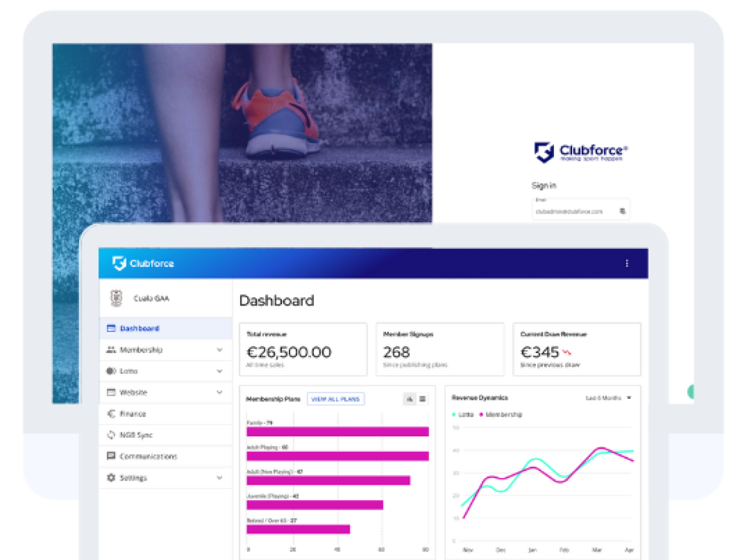The image size is (747, 560).
Task: Open the three-dot menu in header
Action: click(627, 263)
